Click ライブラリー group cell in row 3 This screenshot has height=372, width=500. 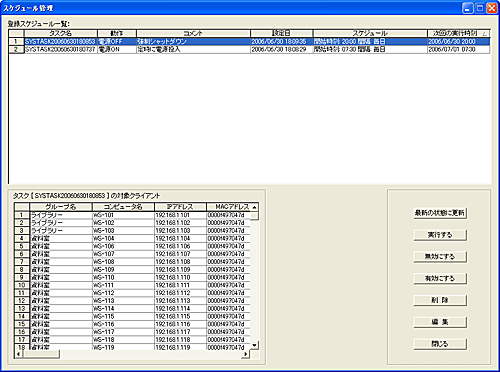coord(61,231)
